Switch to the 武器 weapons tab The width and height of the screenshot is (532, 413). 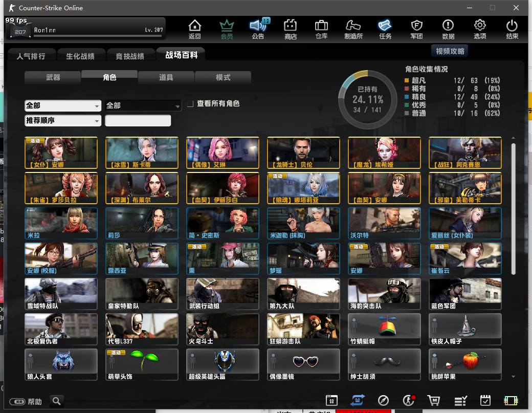53,77
